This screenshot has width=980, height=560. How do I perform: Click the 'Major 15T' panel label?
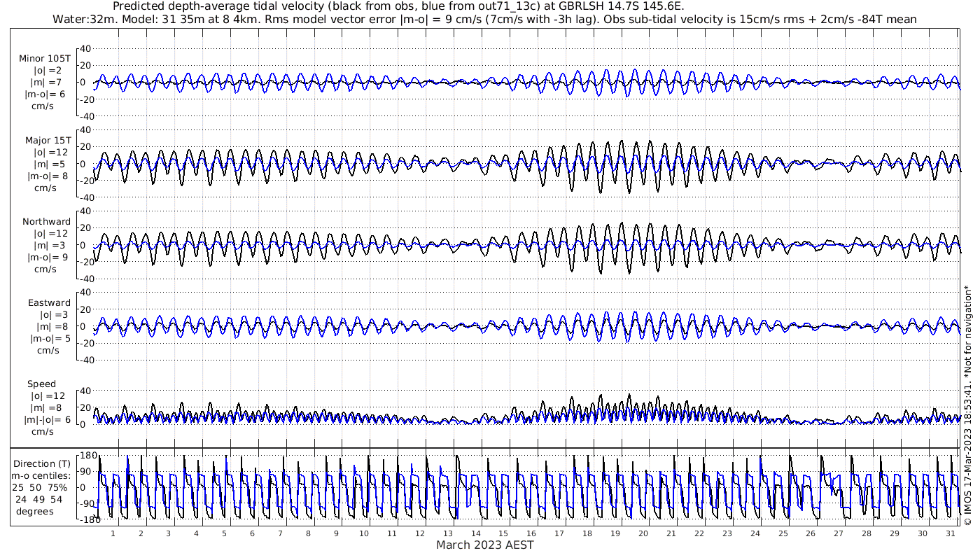[x=48, y=140]
